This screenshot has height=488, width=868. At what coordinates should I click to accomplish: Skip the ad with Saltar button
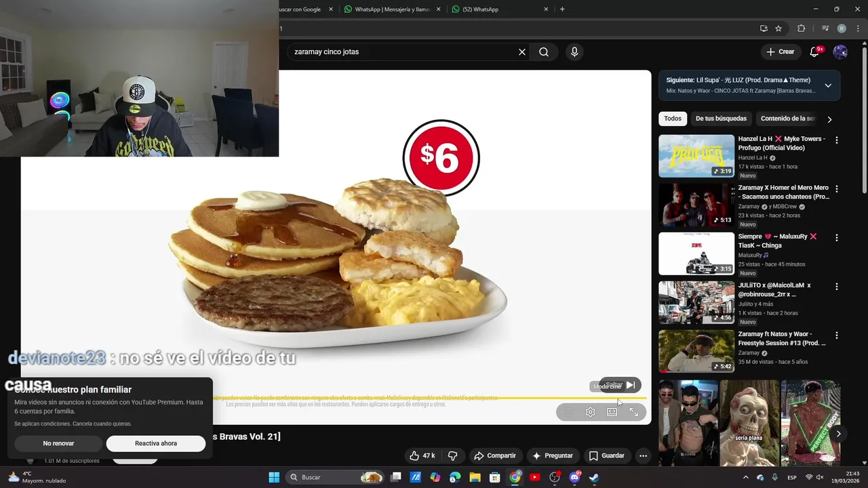tap(620, 385)
